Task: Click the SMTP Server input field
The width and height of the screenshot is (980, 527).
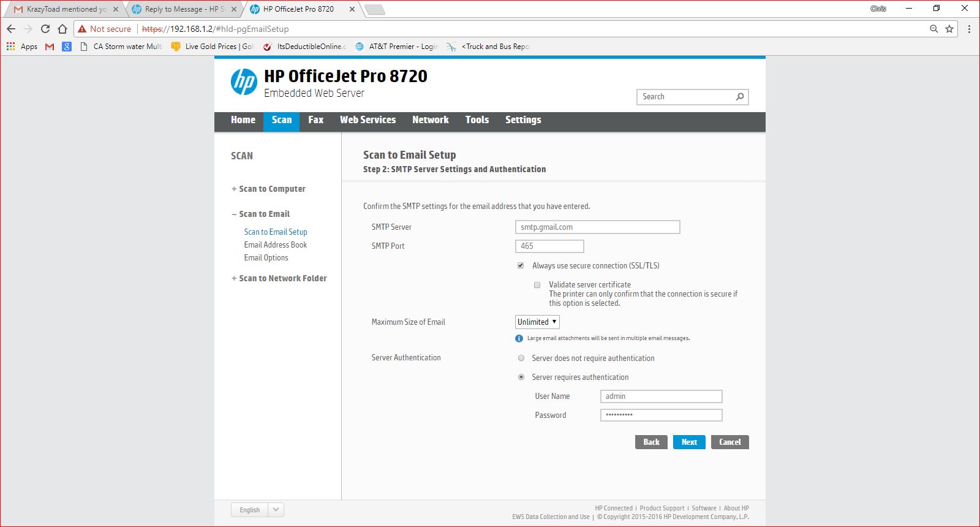Action: [597, 227]
